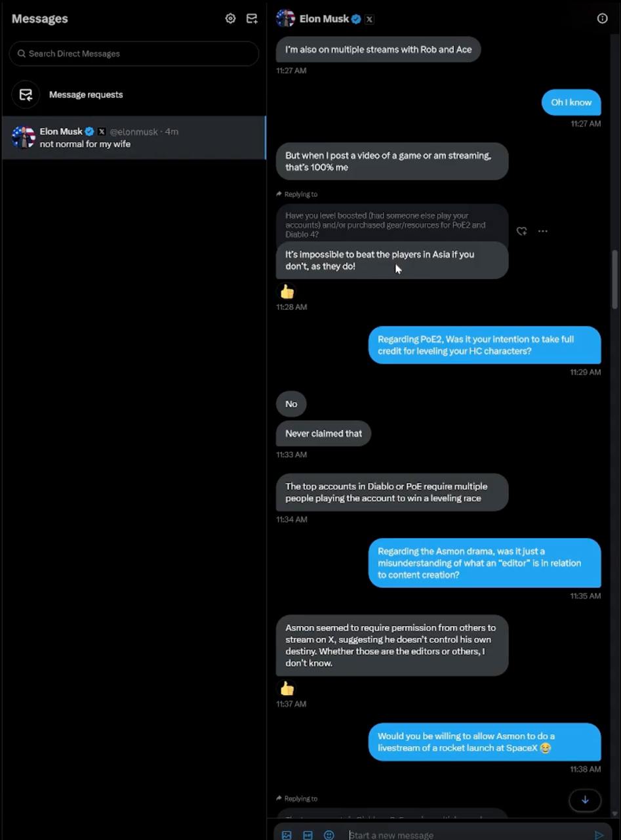Screen dimensions: 621x840
Task: Focus the Search Direct Messages field
Action: pos(134,54)
